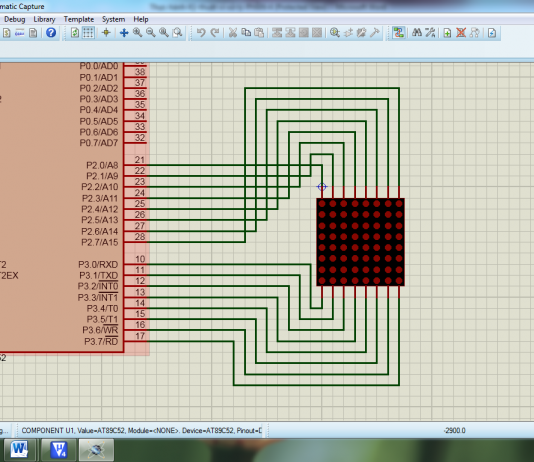Zoom in with the magnifier plus icon
Image resolution: width=534 pixels, height=462 pixels.
click(138, 33)
